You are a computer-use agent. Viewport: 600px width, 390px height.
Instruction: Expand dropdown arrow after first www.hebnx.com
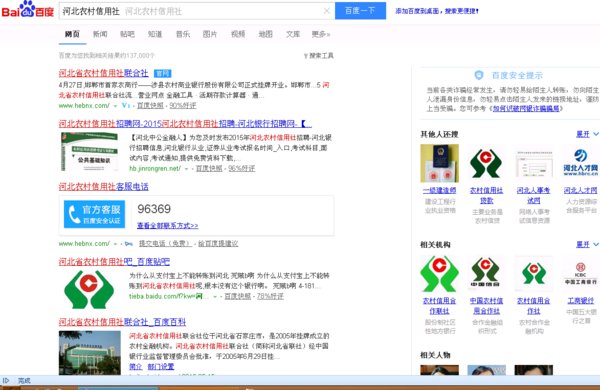(115, 106)
